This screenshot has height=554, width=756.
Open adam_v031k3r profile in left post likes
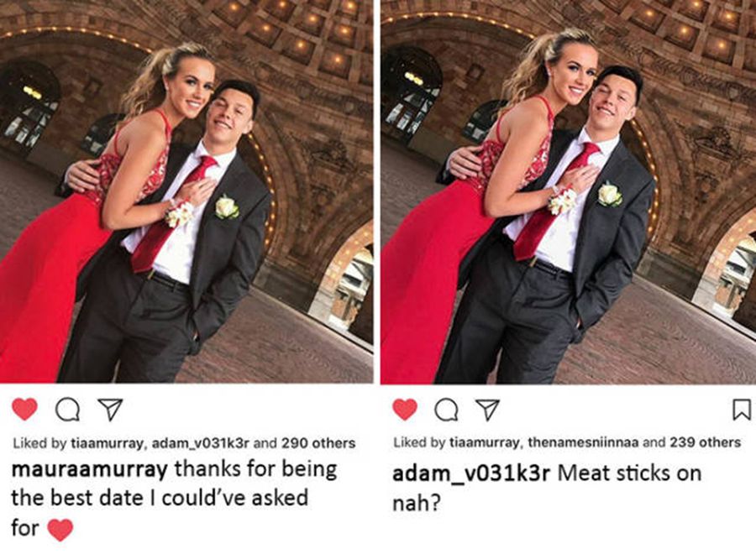pyautogui.click(x=200, y=444)
